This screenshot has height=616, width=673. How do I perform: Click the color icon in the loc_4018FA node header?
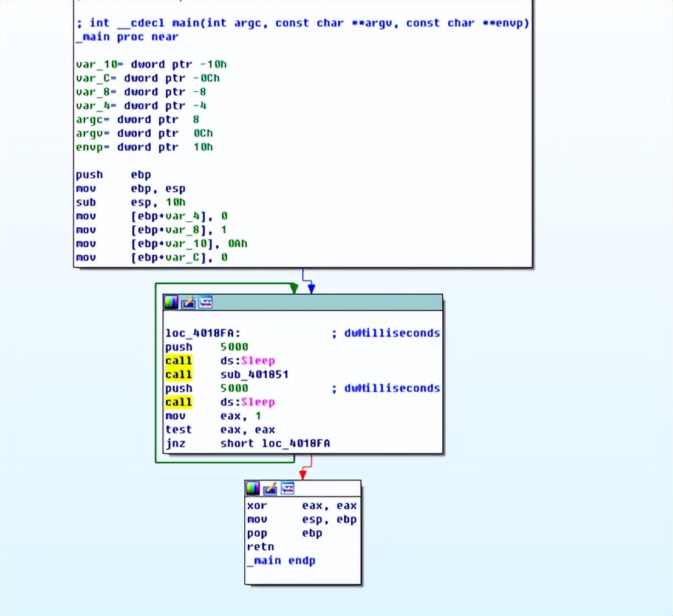[171, 303]
